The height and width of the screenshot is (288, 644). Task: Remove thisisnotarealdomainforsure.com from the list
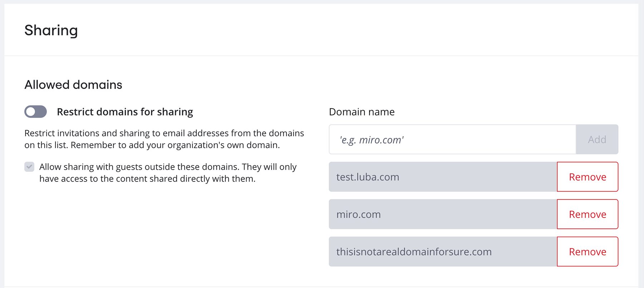pos(587,252)
